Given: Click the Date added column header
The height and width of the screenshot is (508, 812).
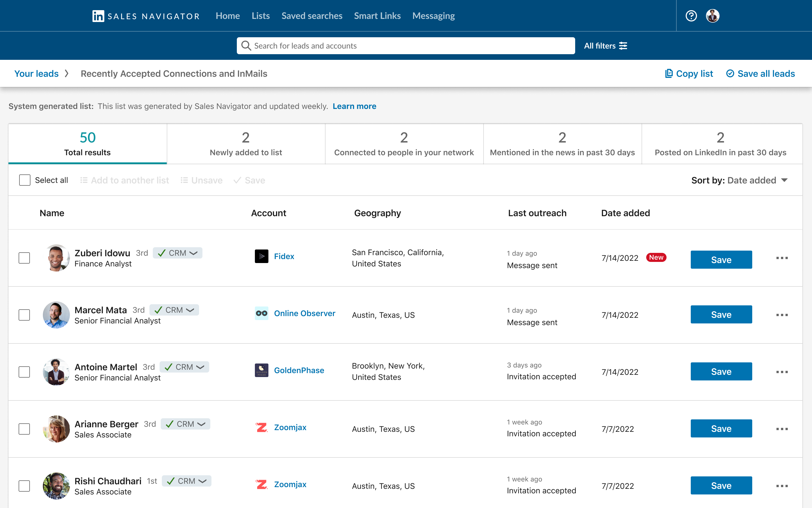Looking at the screenshot, I should click(625, 213).
